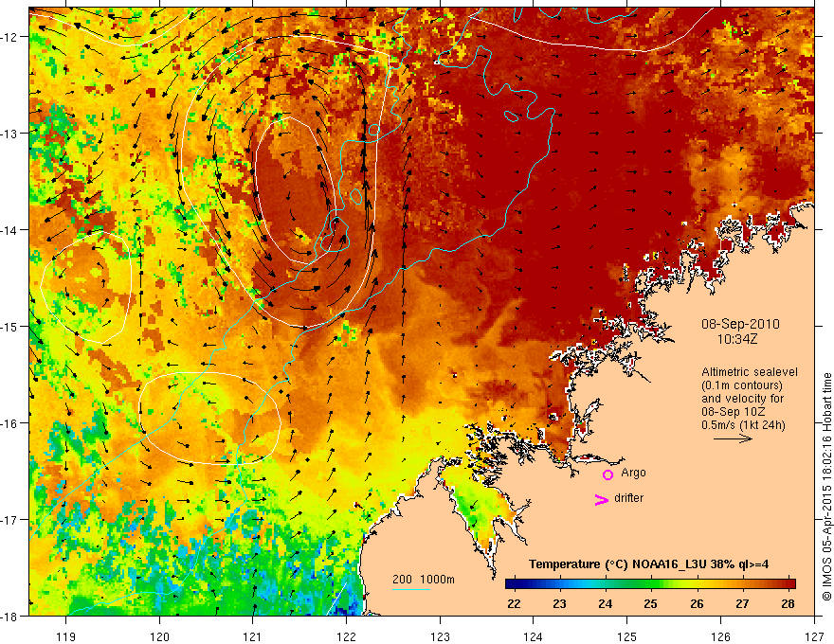The height and width of the screenshot is (644, 834).
Task: Click the 'and velocity for' caption line
Action: pyautogui.click(x=742, y=399)
